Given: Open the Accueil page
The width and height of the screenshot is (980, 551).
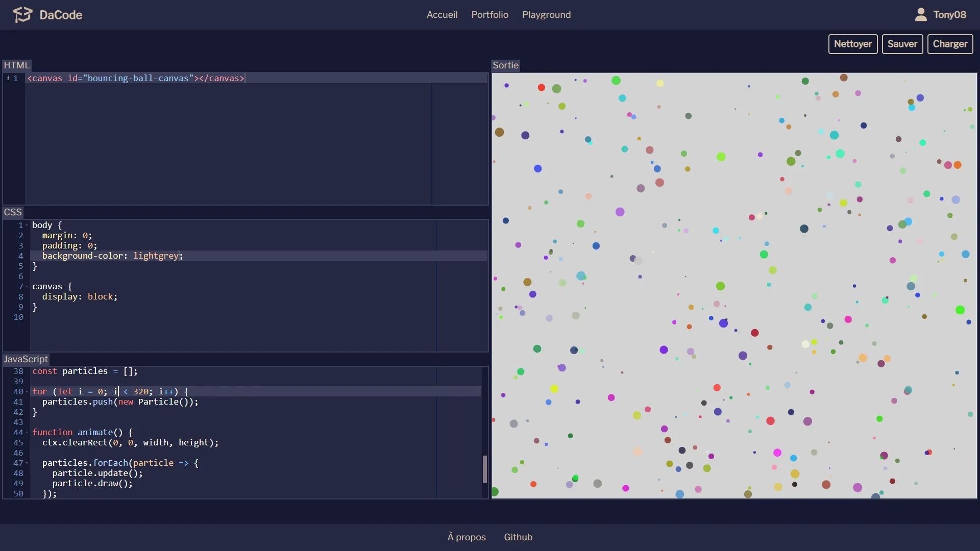Looking at the screenshot, I should click(442, 15).
